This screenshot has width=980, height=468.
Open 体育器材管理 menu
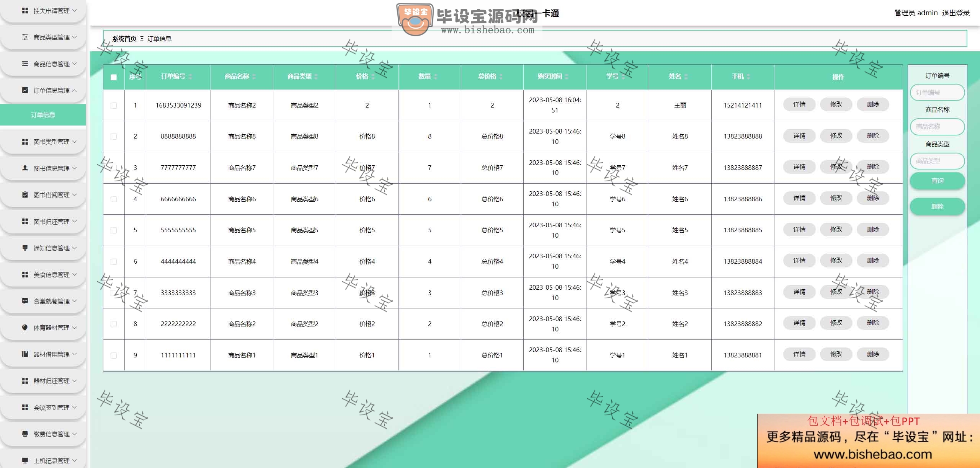(43, 328)
